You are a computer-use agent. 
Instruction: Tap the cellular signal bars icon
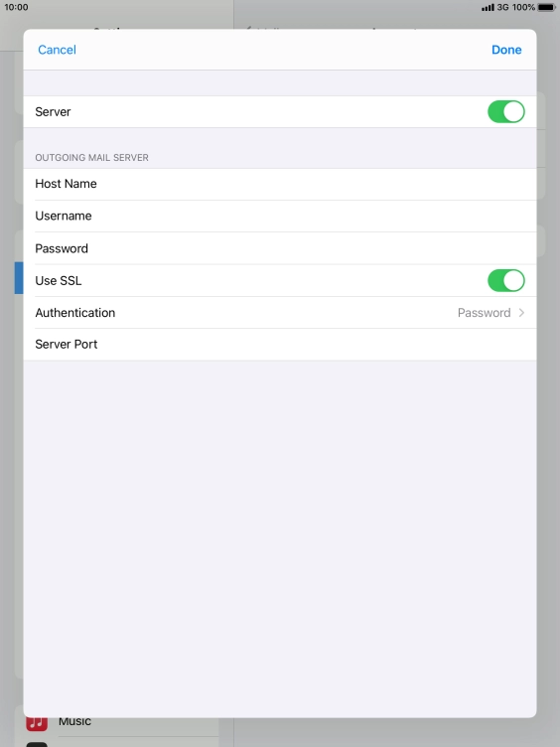click(x=488, y=8)
